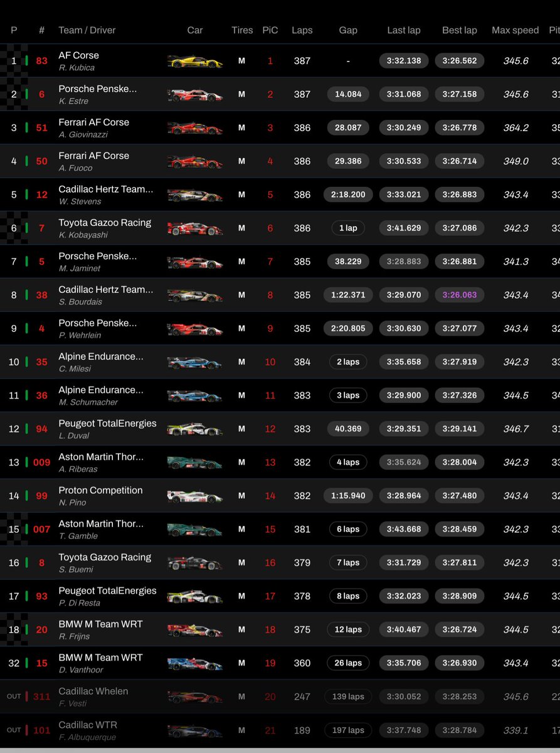Screen dimensions: 560x753
Task: Click the 26 laps gap badge
Action: tap(348, 663)
